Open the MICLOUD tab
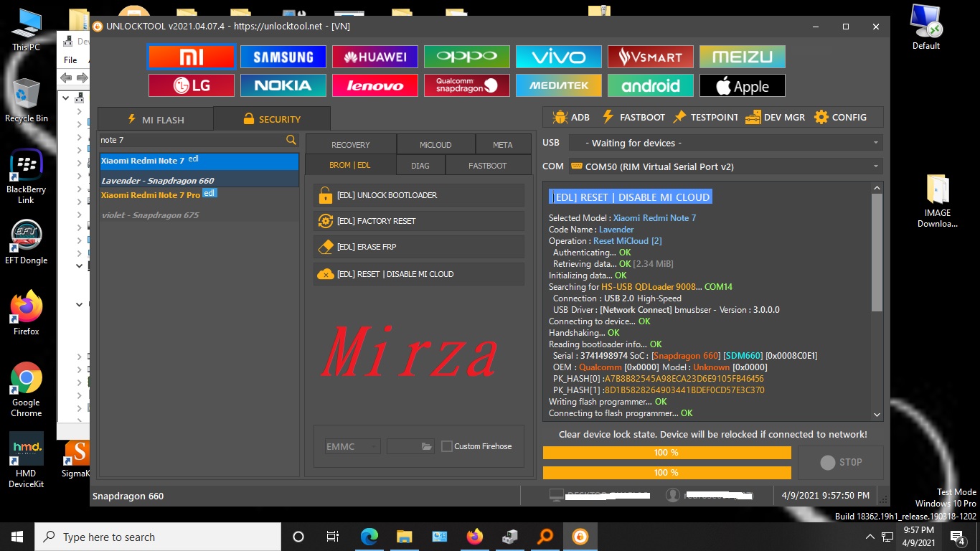 [x=435, y=144]
